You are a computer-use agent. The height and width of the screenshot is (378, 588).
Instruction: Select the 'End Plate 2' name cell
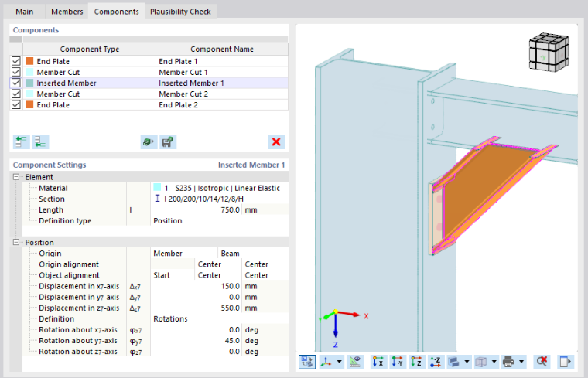[x=222, y=105]
